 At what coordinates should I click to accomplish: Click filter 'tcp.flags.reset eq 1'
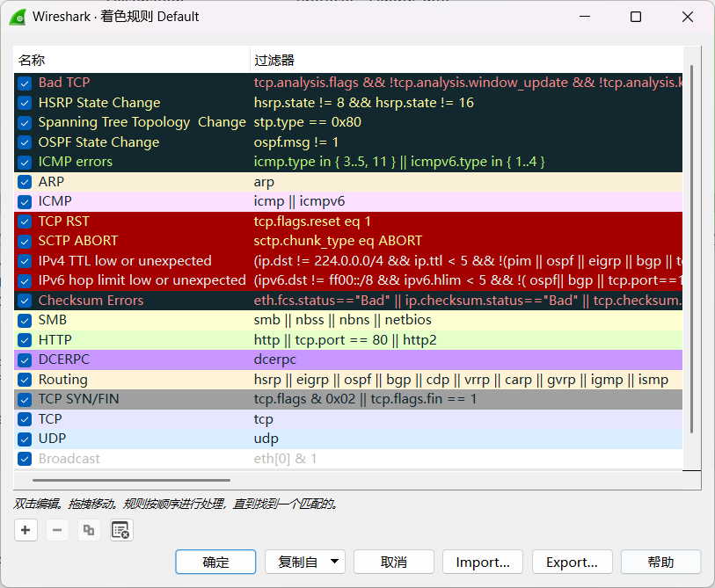pos(312,221)
